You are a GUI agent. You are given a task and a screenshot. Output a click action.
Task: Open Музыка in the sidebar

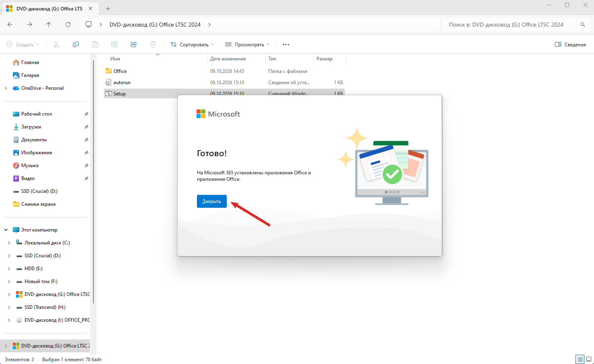30,165
